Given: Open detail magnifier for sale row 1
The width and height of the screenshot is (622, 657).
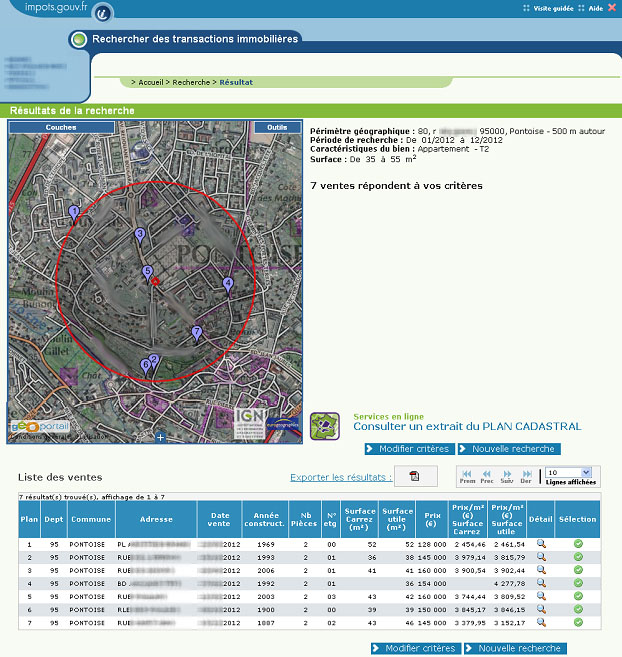Looking at the screenshot, I should coord(541,544).
